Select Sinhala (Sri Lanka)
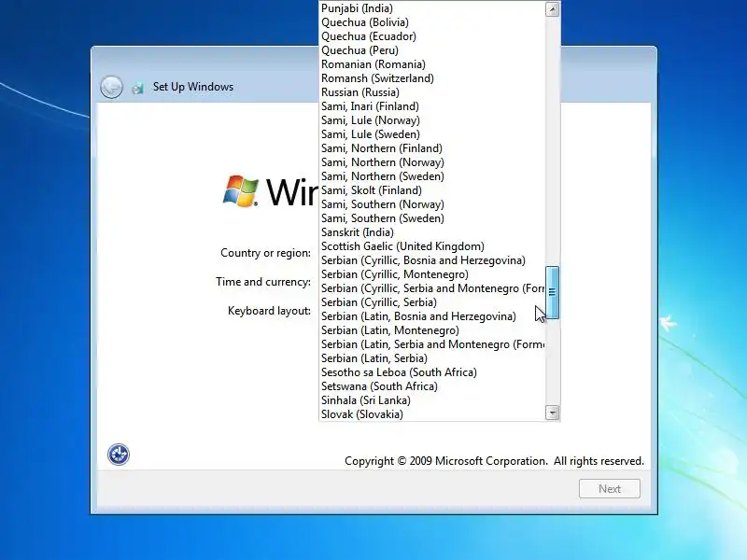The image size is (747, 560). [x=432, y=400]
